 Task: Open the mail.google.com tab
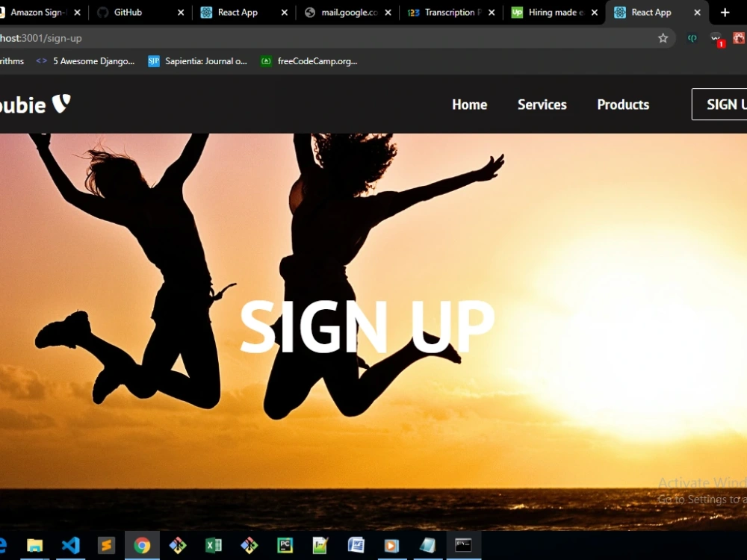tap(349, 13)
